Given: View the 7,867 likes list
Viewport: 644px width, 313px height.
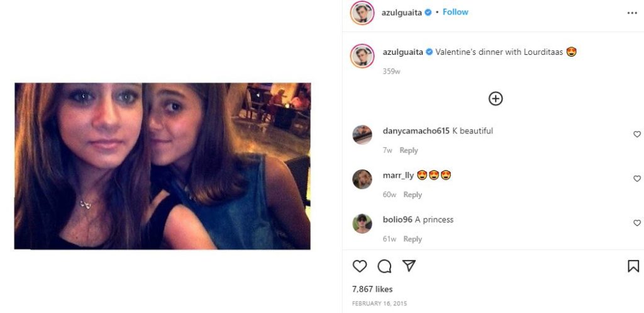Looking at the screenshot, I should [372, 289].
